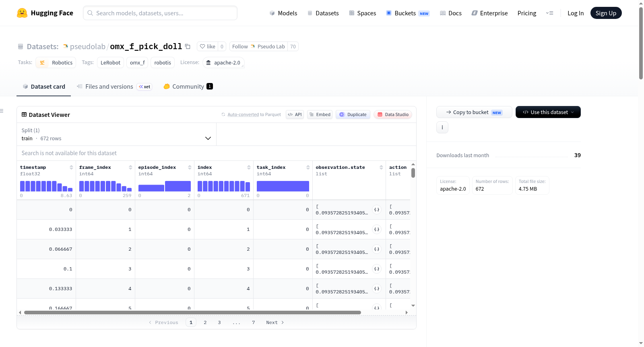Copy dataset name with clipboard icon
The width and height of the screenshot is (644, 347).
(x=188, y=46)
